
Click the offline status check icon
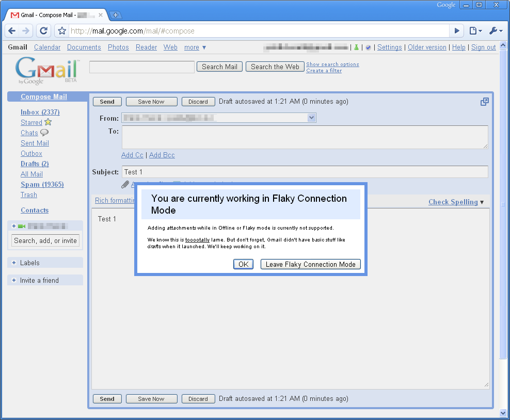pos(368,47)
